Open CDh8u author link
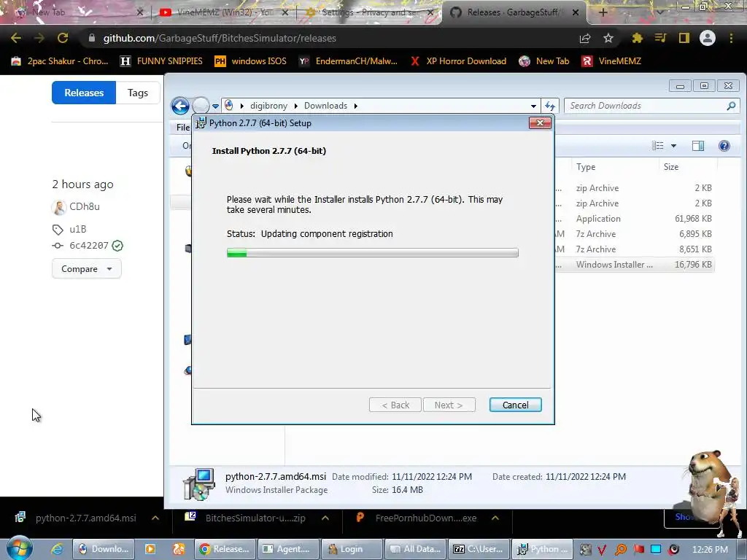The height and width of the screenshot is (560, 747). (85, 206)
